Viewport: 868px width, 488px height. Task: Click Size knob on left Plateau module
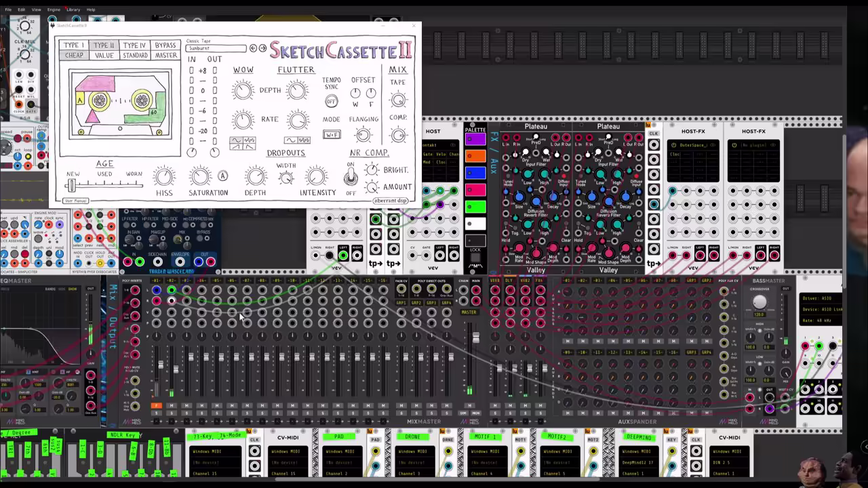pyautogui.click(x=519, y=197)
